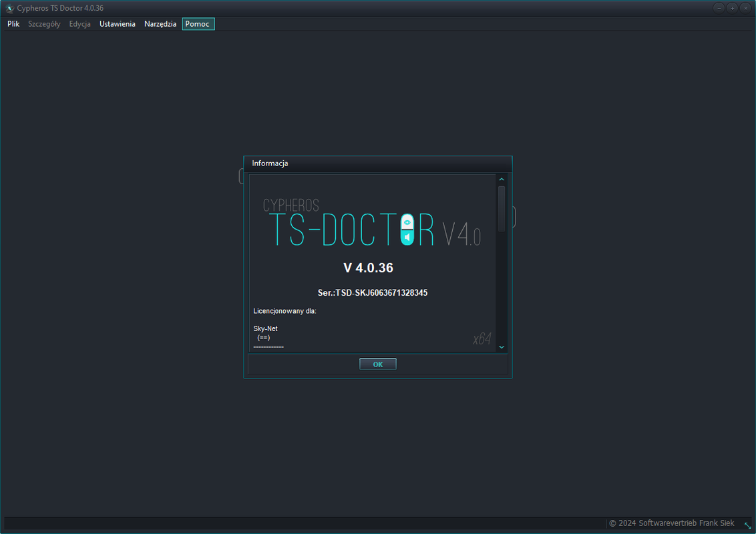Click the Cypheros app icon in title bar

point(9,8)
